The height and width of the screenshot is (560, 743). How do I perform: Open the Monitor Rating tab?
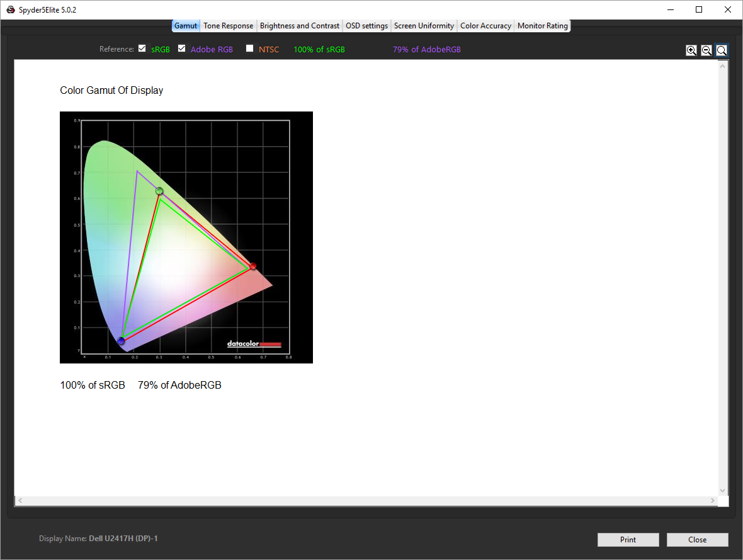pos(543,26)
